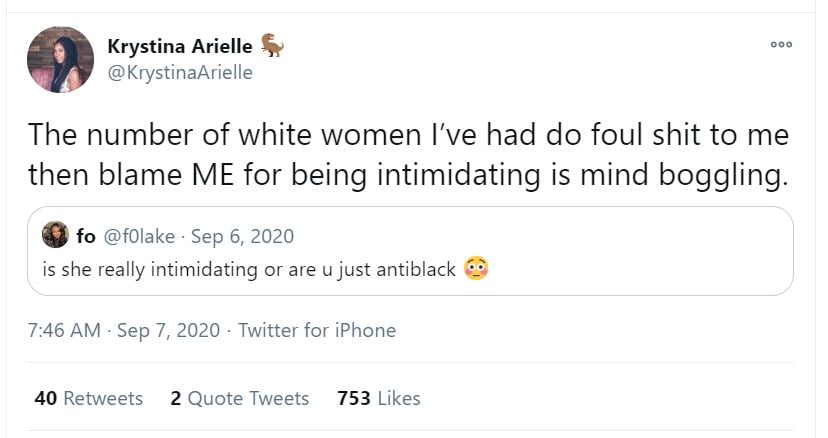Show the 2 Quote Tweets
The width and height of the screenshot is (828, 438).
(240, 398)
